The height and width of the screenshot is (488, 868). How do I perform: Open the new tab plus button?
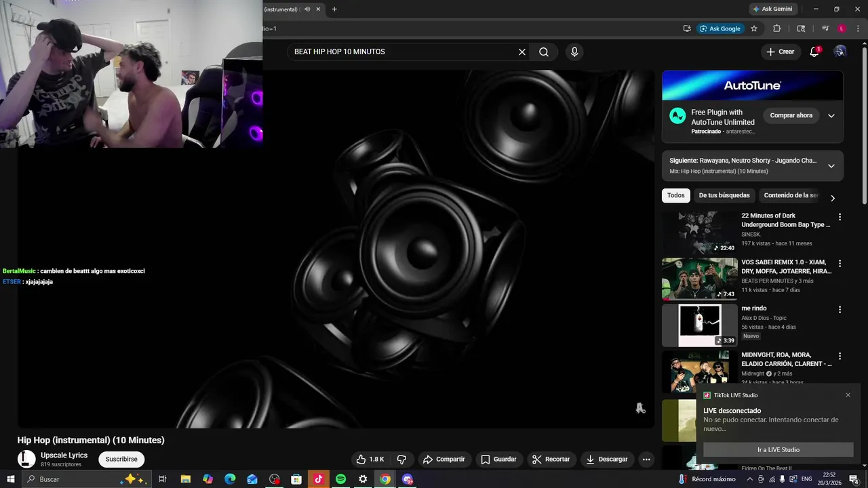334,9
